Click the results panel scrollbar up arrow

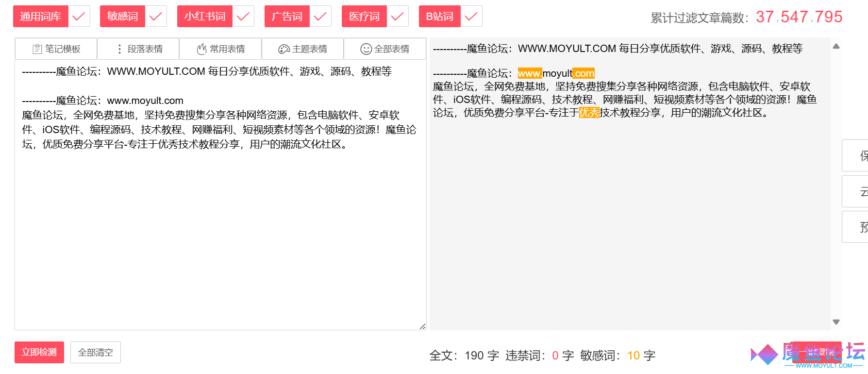(836, 47)
